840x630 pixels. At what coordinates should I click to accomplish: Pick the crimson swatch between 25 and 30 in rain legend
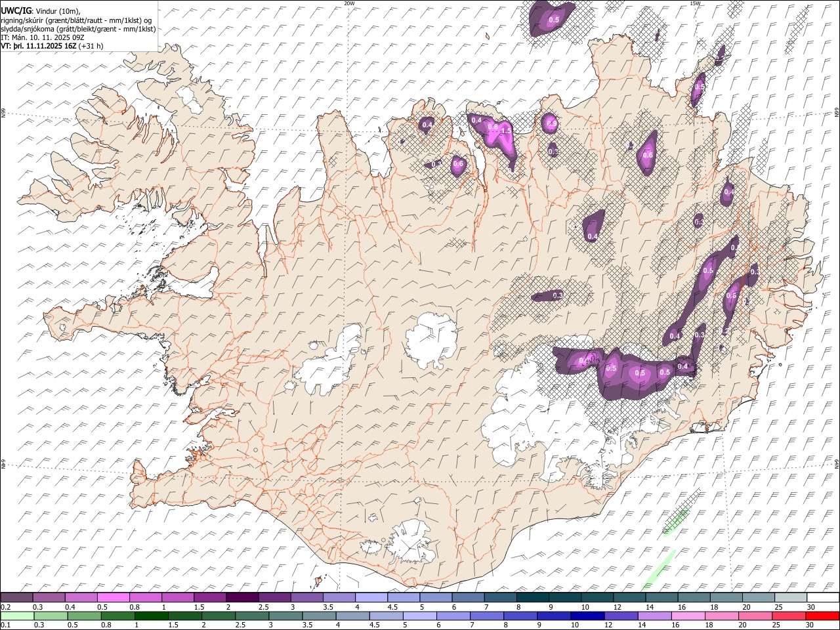click(x=788, y=616)
